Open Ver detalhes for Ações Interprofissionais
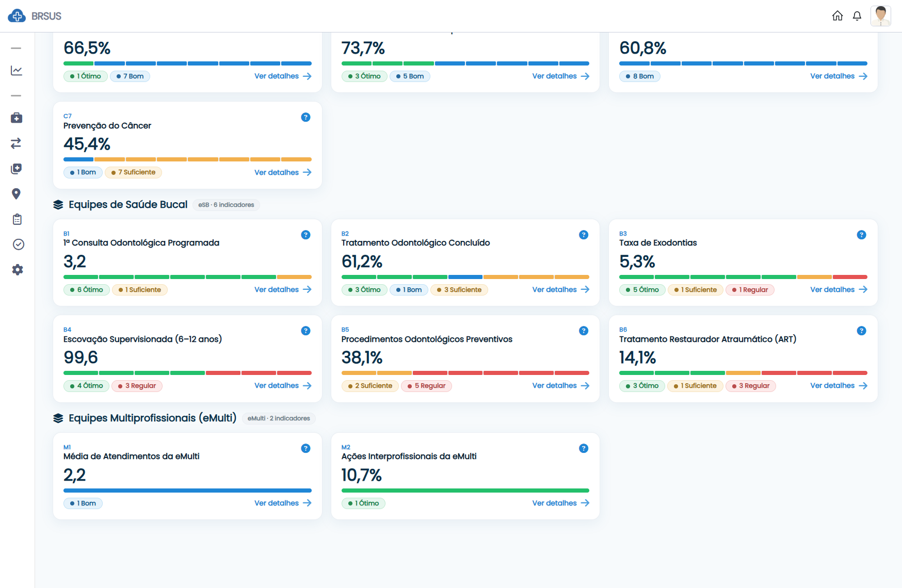902x588 pixels. pos(561,503)
